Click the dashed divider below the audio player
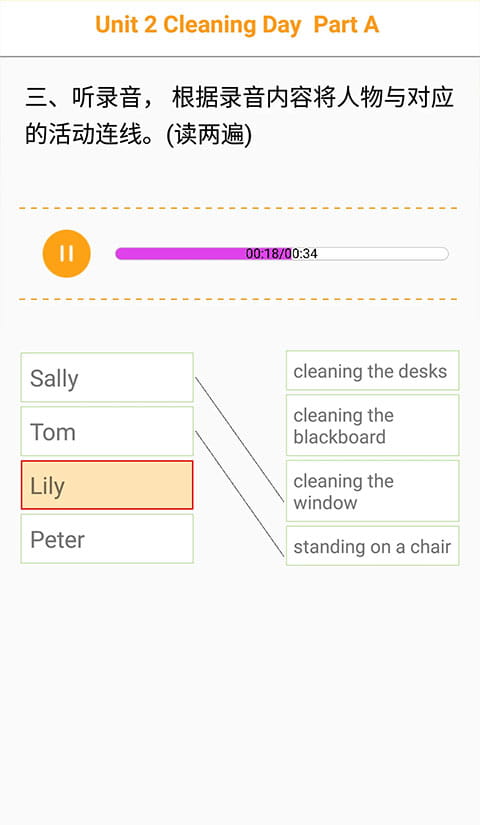Image resolution: width=480 pixels, height=825 pixels. (238, 299)
